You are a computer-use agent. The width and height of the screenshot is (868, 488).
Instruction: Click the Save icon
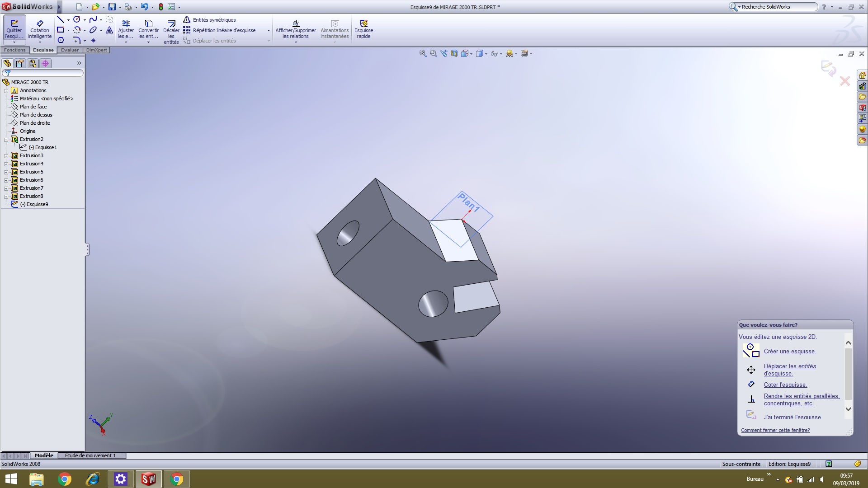112,7
